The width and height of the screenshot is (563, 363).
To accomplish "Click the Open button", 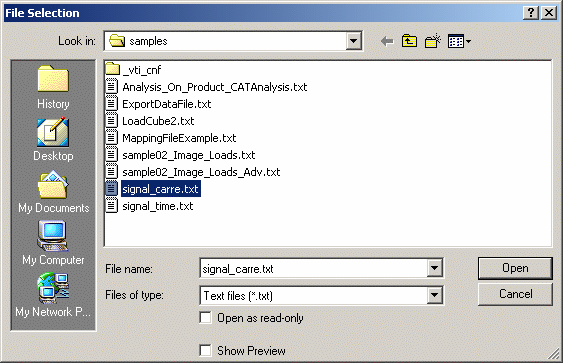I will (515, 268).
